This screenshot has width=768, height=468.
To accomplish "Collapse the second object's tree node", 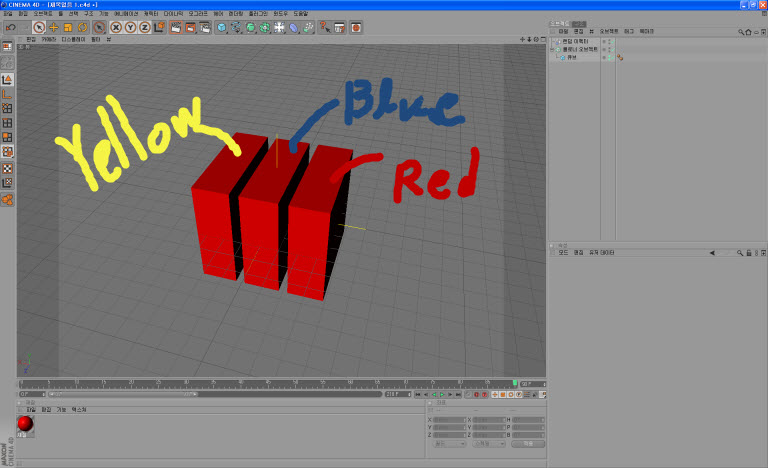I will coord(553,49).
